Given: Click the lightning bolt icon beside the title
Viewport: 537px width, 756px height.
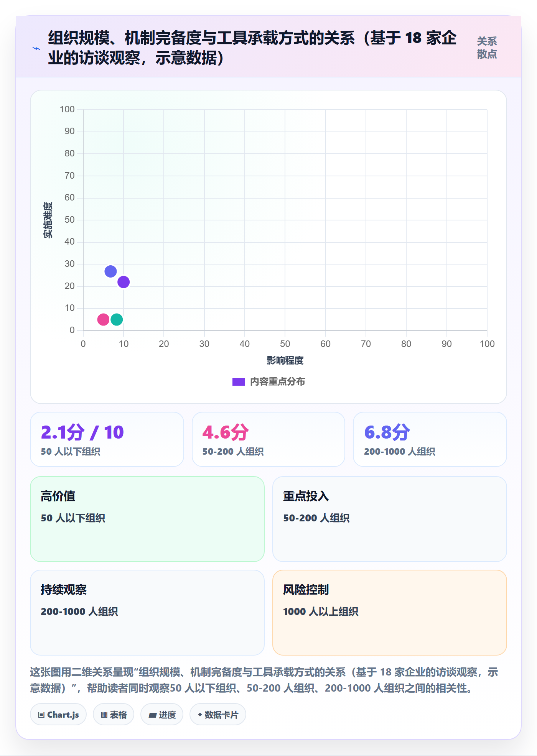Looking at the screenshot, I should tap(36, 48).
